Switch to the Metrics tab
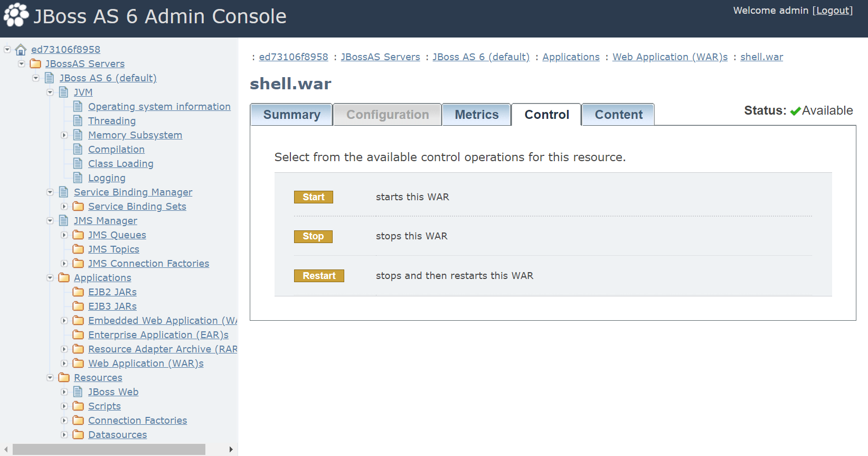 click(x=477, y=115)
